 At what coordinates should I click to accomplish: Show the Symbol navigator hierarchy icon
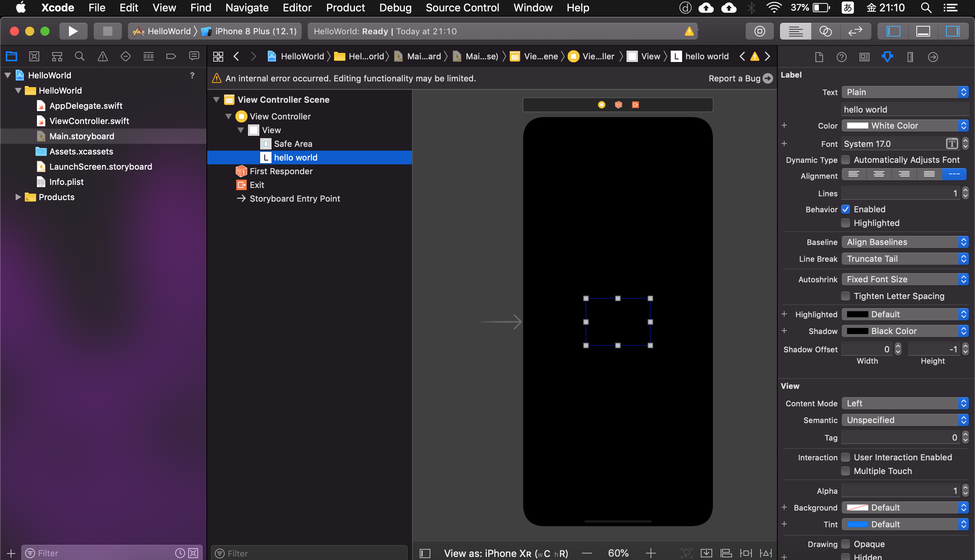click(x=57, y=56)
